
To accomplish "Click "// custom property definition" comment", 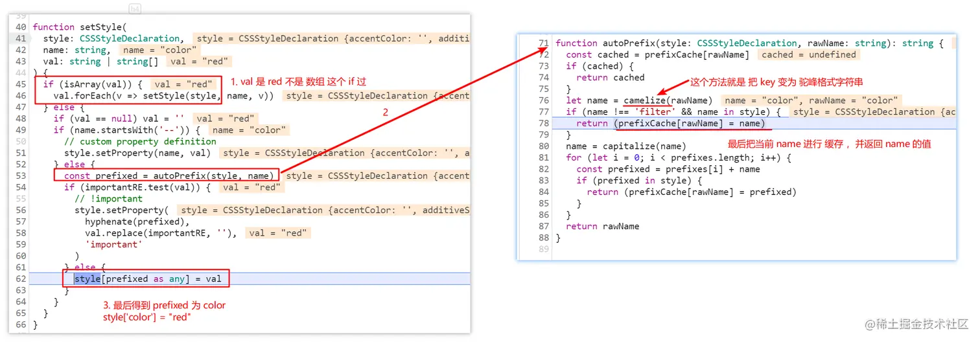I will [x=140, y=141].
